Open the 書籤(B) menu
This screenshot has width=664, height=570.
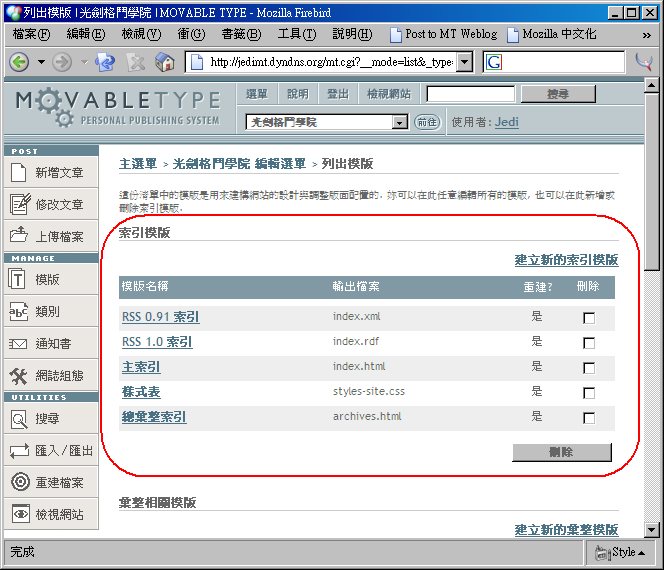click(241, 34)
